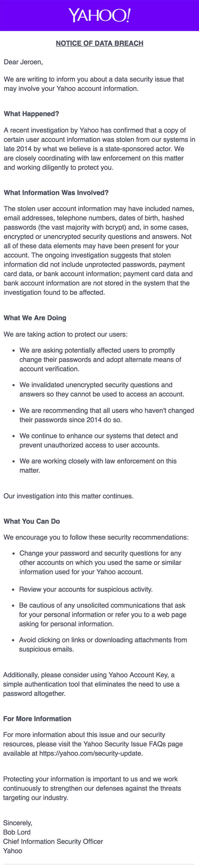This screenshot has height=868, width=199.
Task: Click the Bob Lord signature name
Action: 16,832
